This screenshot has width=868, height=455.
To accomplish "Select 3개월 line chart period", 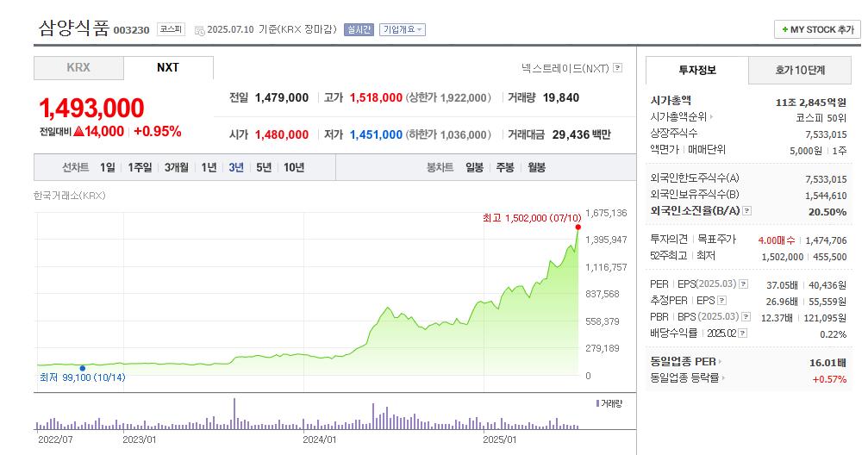I will pos(177,167).
